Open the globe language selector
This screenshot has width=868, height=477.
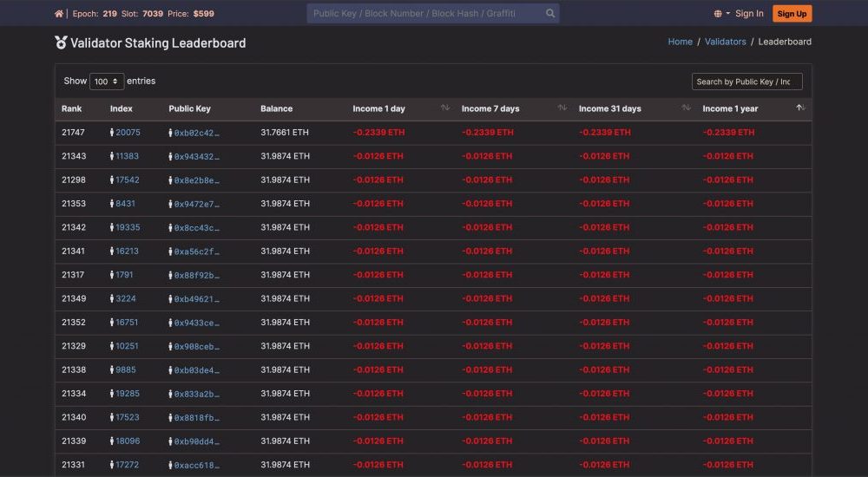[721, 14]
